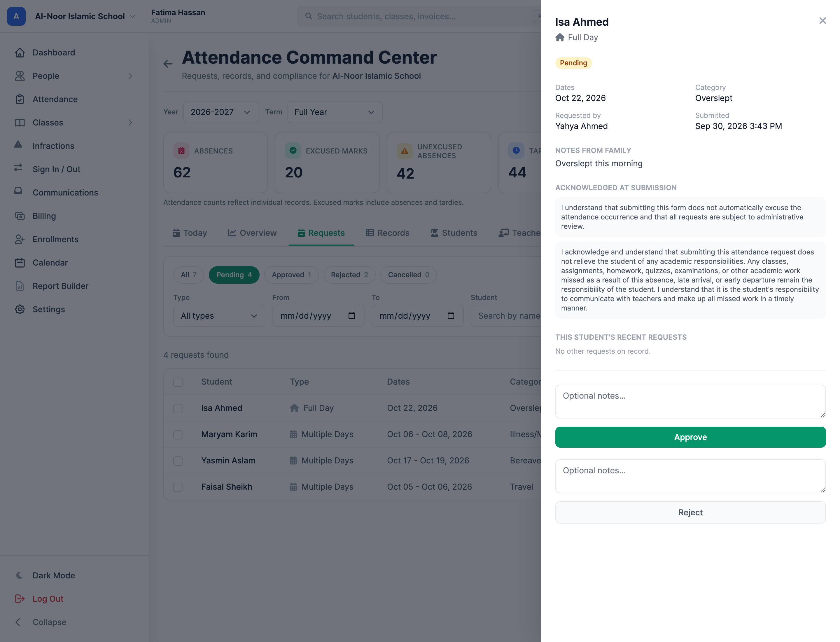Switch to the Records tab
This screenshot has height=642, width=840.
(387, 233)
